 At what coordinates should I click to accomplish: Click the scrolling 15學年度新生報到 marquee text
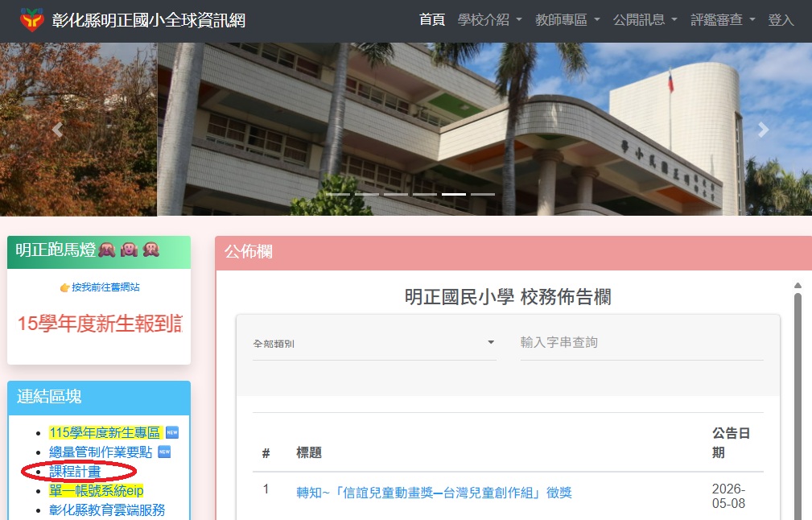point(100,323)
